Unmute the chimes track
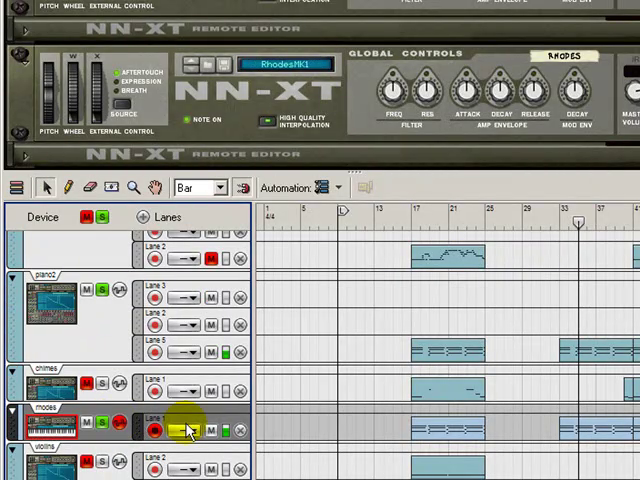The height and width of the screenshot is (480, 640). tap(87, 383)
